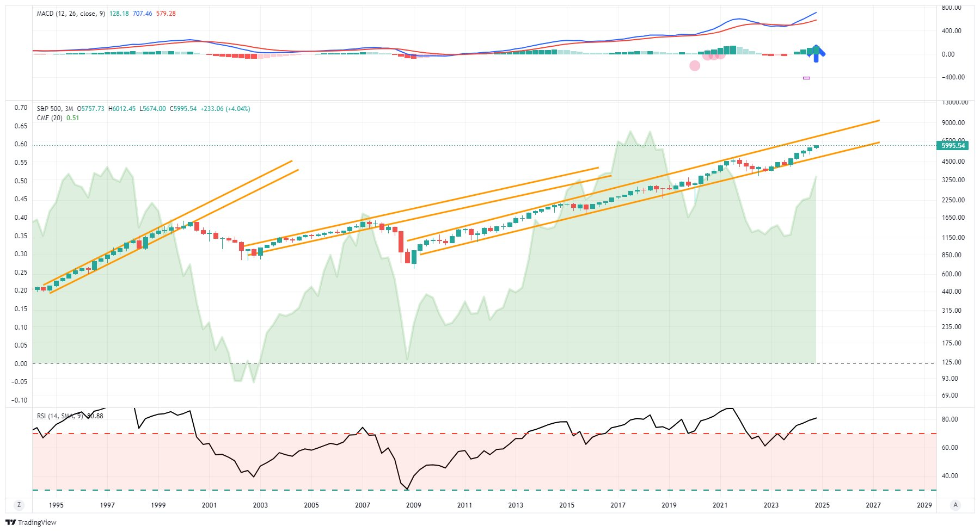Toggle the A auto-scale button
The height and width of the screenshot is (532, 980).
[x=955, y=505]
